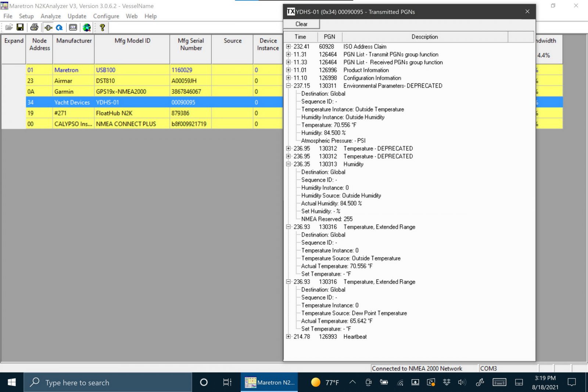Open help using the question mark icon

(x=102, y=27)
